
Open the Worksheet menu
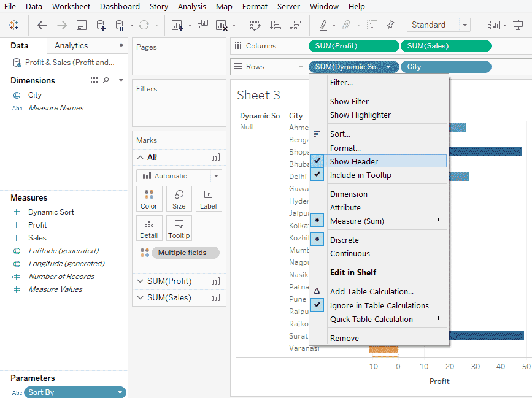71,7
